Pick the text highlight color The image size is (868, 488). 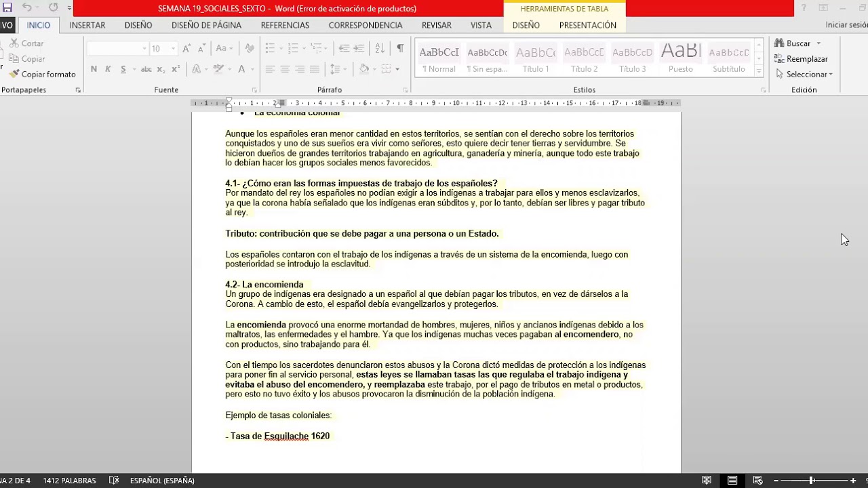(x=218, y=69)
